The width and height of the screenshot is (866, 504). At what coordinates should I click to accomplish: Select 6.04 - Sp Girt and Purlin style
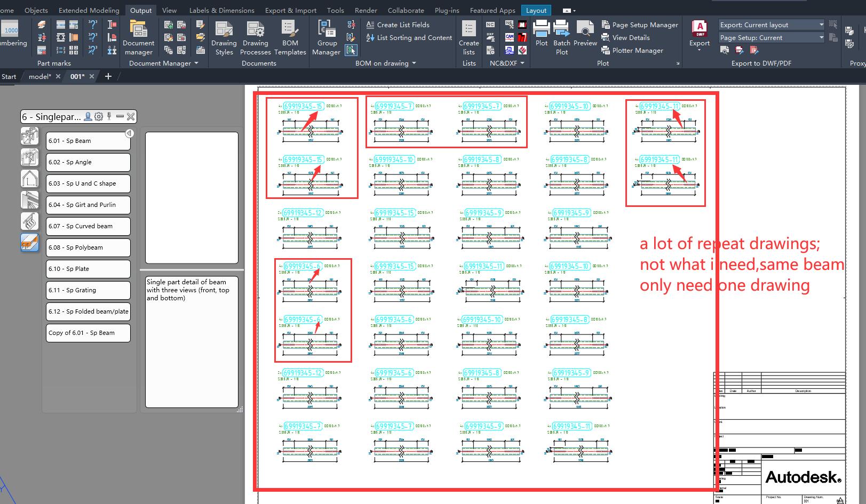coord(88,205)
